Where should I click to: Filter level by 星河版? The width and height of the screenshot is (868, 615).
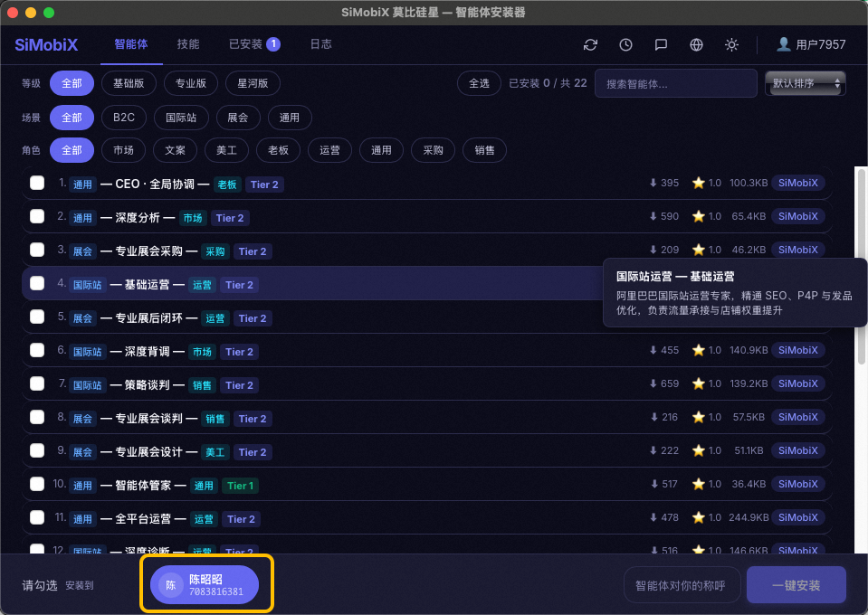[x=253, y=83]
